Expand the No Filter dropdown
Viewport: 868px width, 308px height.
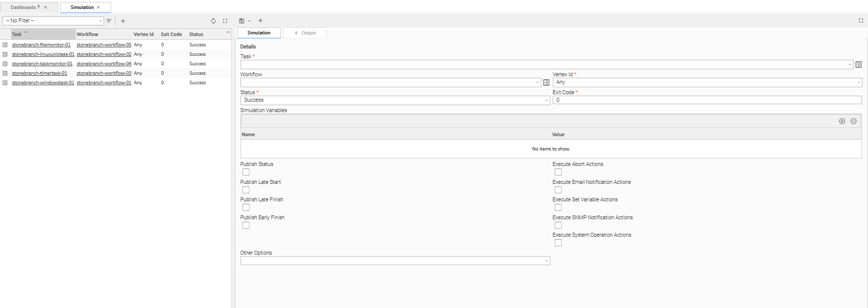[x=53, y=21]
